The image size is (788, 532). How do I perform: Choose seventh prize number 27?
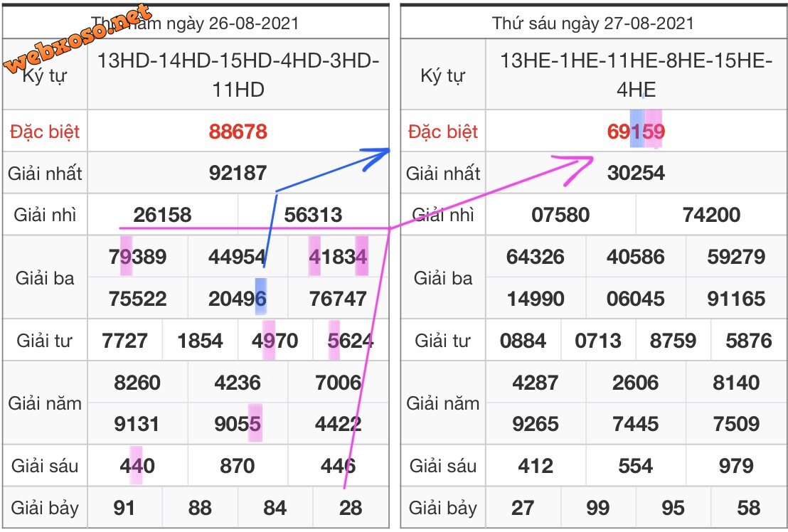523,508
